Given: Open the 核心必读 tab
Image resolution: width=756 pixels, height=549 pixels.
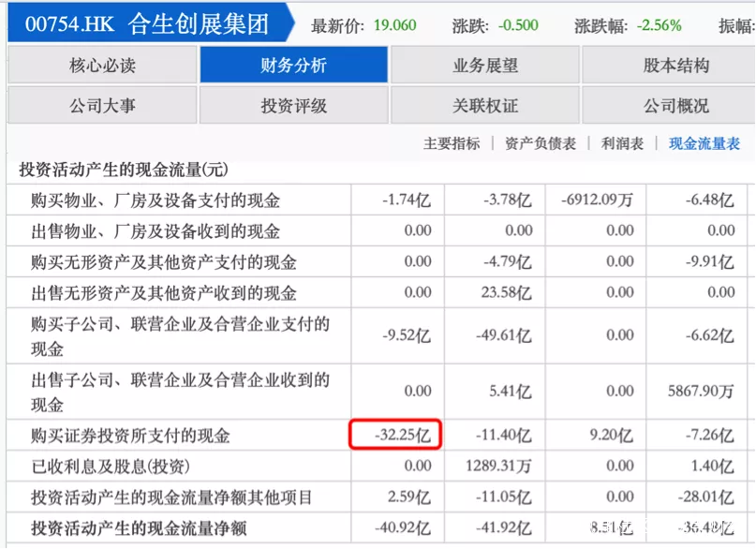Looking at the screenshot, I should click(x=102, y=65).
